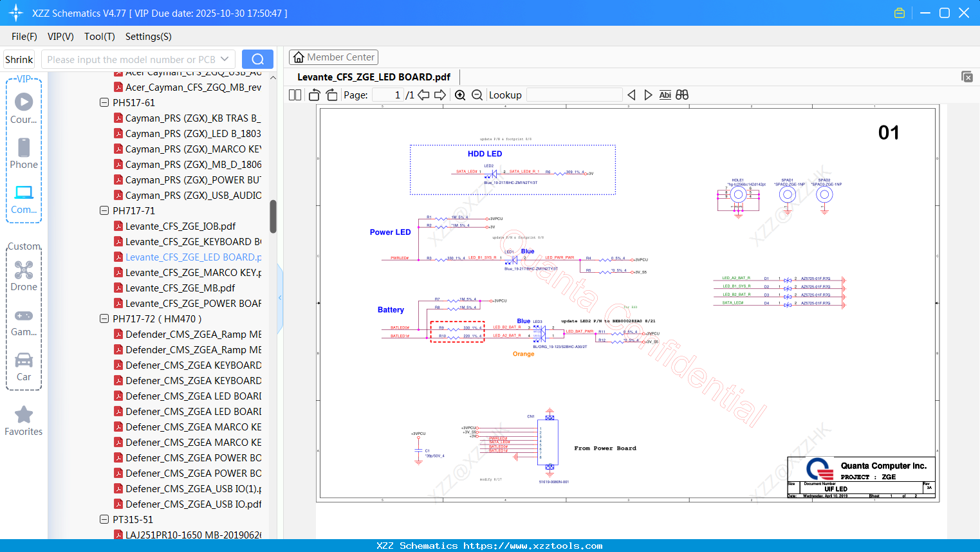980x552 pixels.
Task: Click the zoom in magnifier icon
Action: point(460,95)
